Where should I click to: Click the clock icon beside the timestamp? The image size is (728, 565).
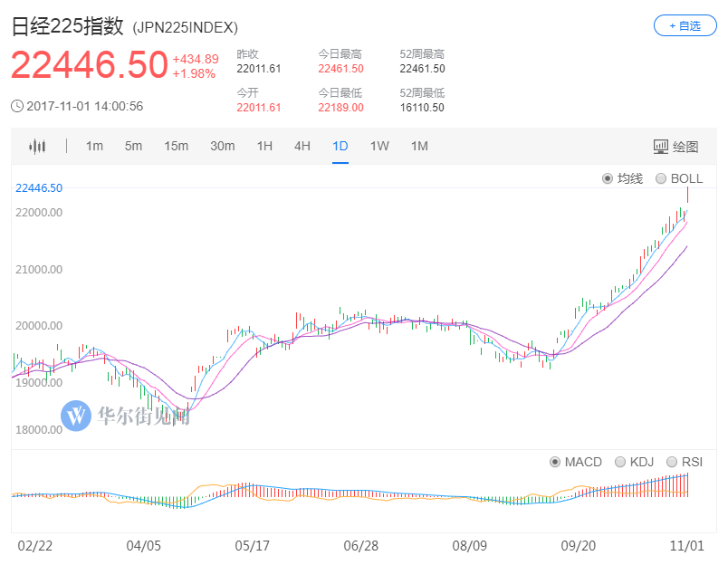pos(17,106)
